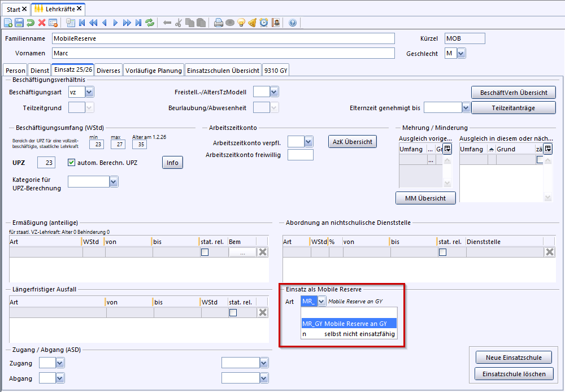The width and height of the screenshot is (565, 392).
Task: Click the green undo arrow icon
Action: [31, 23]
